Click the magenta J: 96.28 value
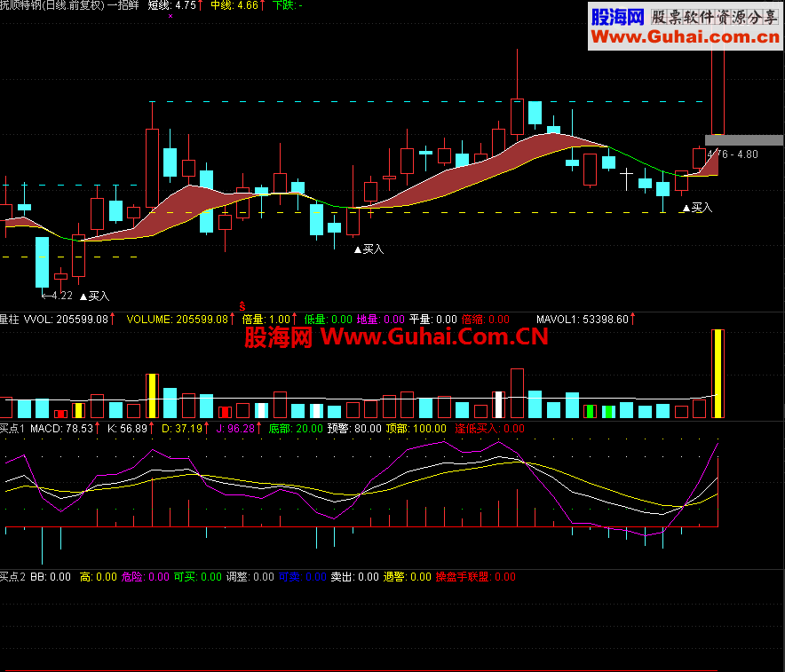785x672 pixels. click(x=235, y=429)
